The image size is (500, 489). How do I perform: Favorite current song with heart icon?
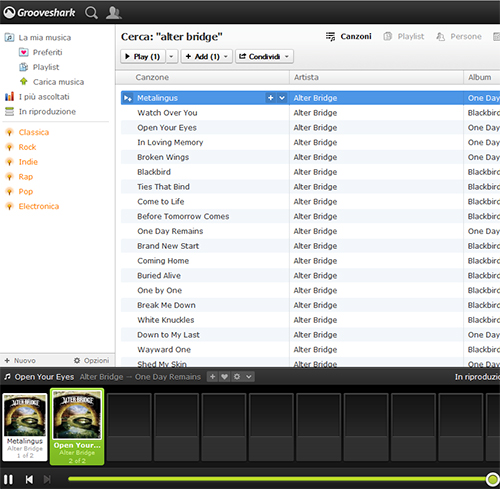(224, 377)
